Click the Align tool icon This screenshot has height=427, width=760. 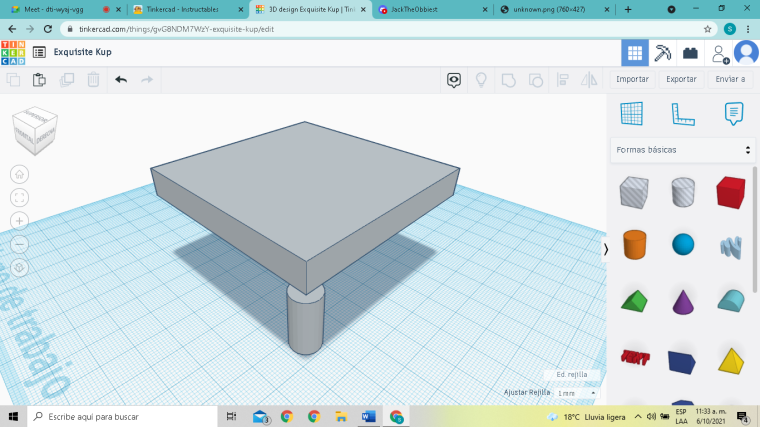point(562,80)
